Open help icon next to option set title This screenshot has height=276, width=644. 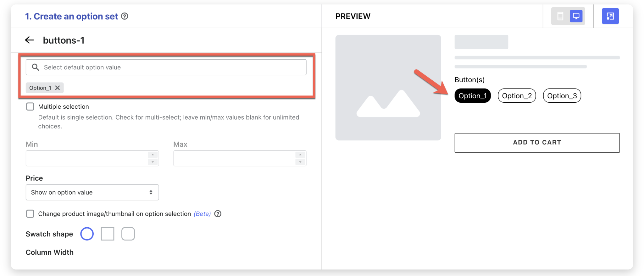(x=125, y=16)
